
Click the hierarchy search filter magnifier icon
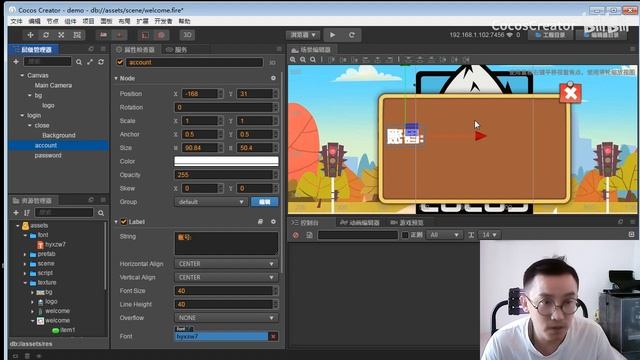point(79,62)
